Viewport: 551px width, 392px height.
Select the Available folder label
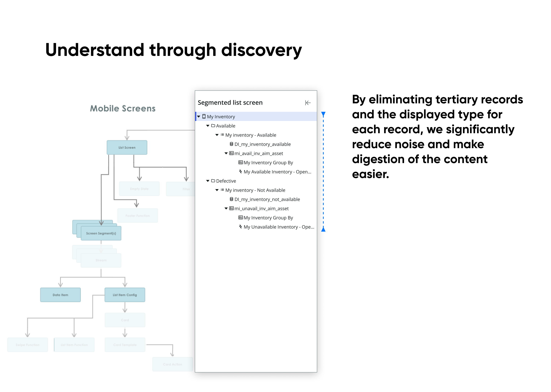tap(226, 126)
